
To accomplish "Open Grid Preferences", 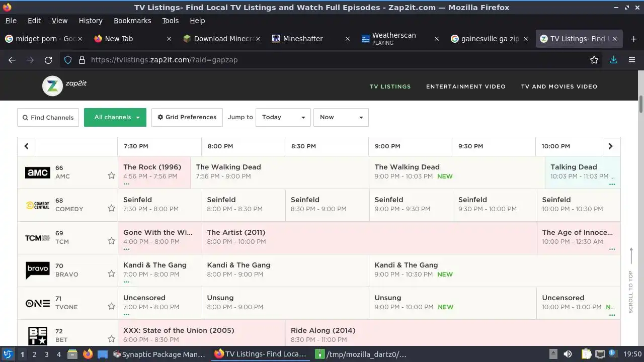I will tap(187, 117).
